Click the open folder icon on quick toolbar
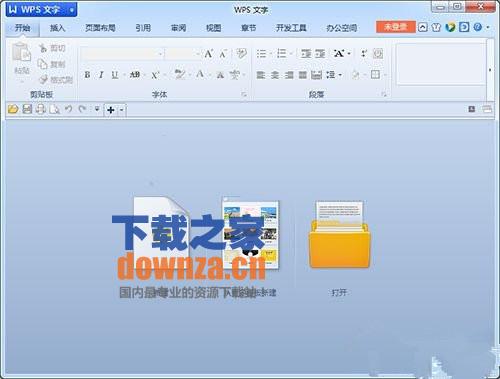The image size is (500, 379). 13,109
